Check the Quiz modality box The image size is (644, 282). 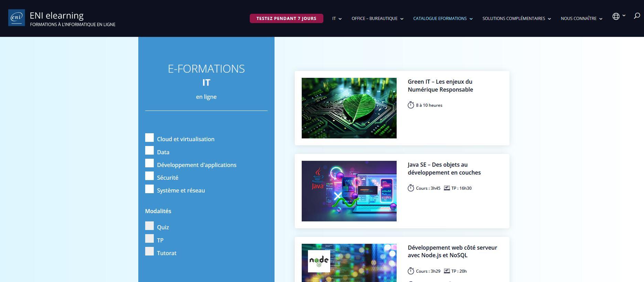pos(149,226)
